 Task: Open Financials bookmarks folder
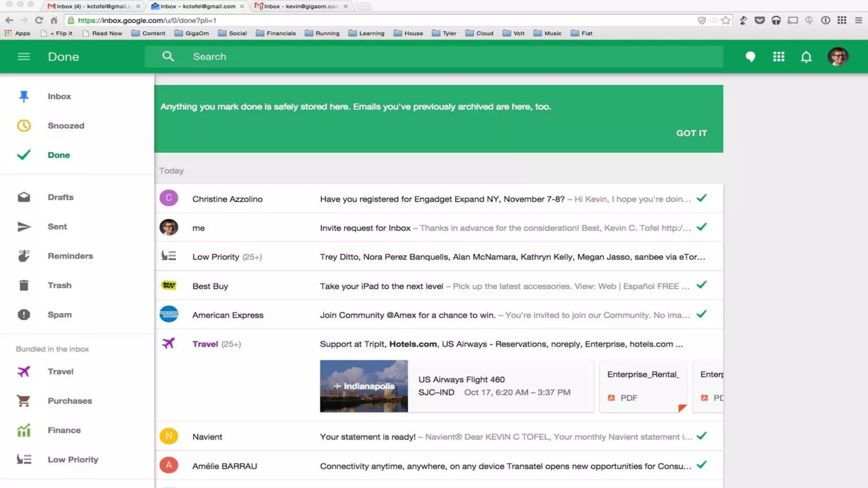(x=276, y=33)
